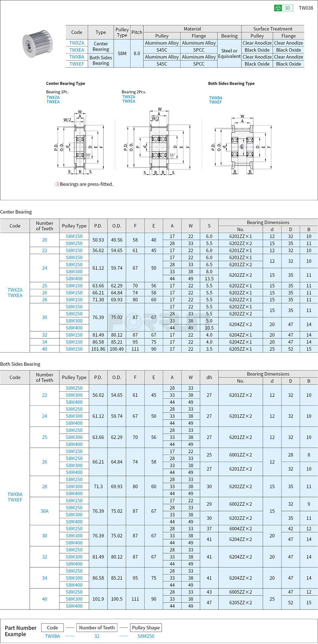Click 32 under Number of Teeth example
This screenshot has height=644, width=318.
[97, 636]
